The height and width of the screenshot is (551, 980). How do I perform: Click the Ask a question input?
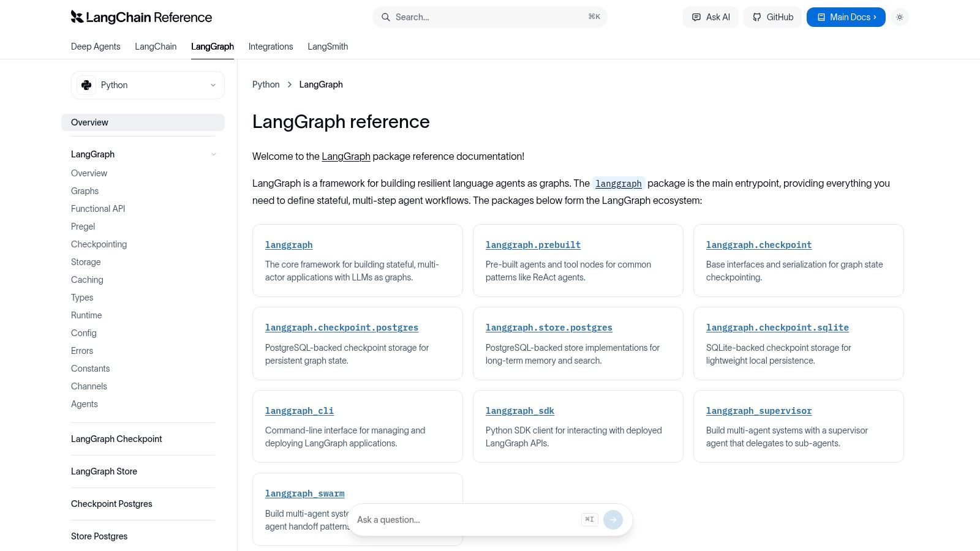(466, 520)
